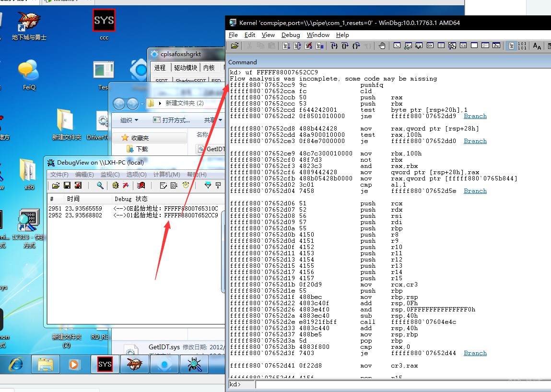This screenshot has height=392, width=551.
Task: Open the Call Stack window icon in WinDbg
Action: [452, 46]
